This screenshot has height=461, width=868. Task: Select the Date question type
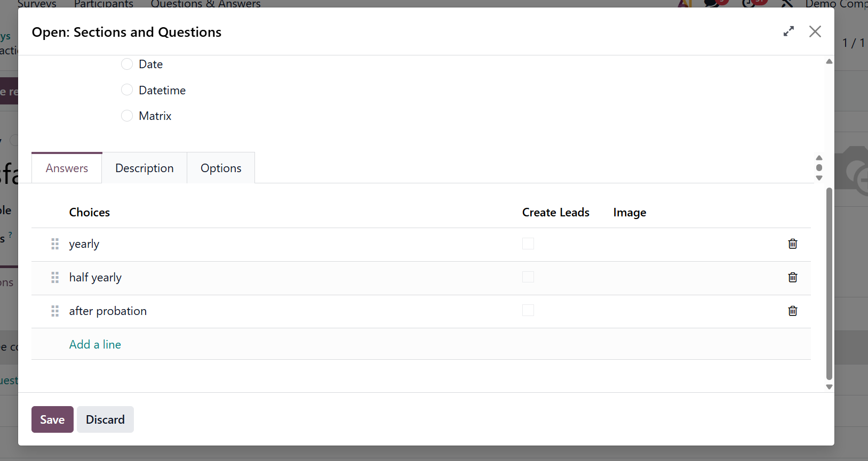click(127, 64)
